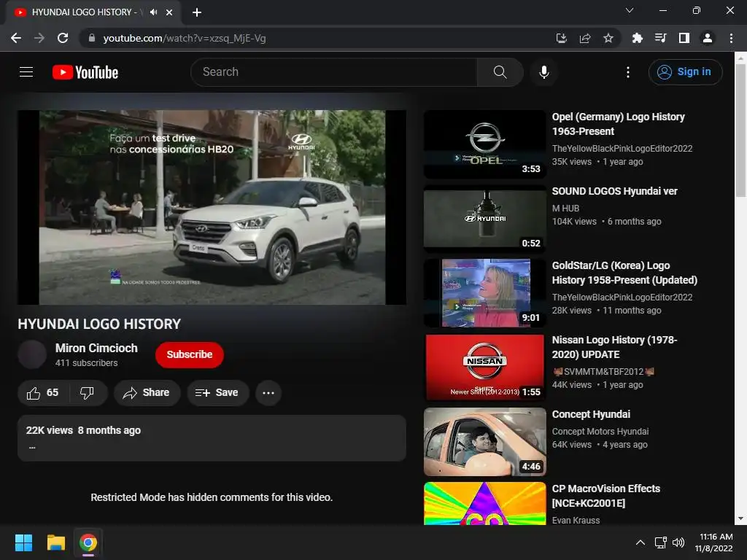Sign in to YouTube
This screenshot has height=560, width=747.
tap(686, 72)
